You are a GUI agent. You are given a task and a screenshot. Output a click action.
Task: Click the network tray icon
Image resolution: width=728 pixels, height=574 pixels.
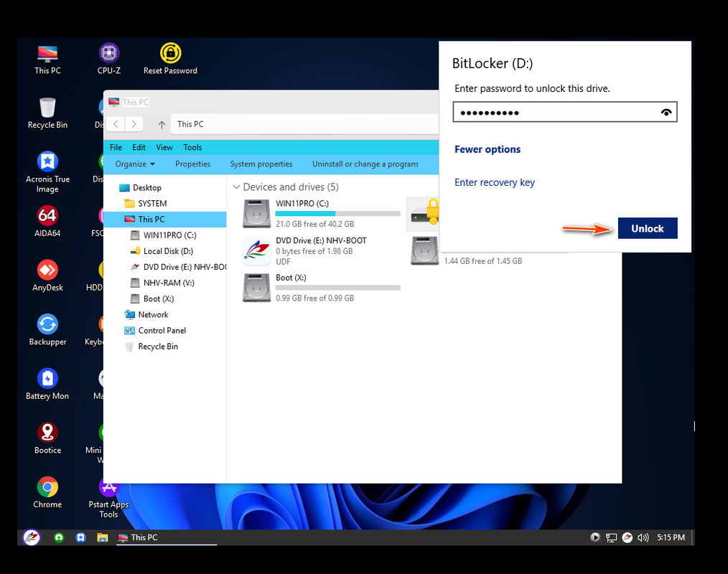(612, 537)
